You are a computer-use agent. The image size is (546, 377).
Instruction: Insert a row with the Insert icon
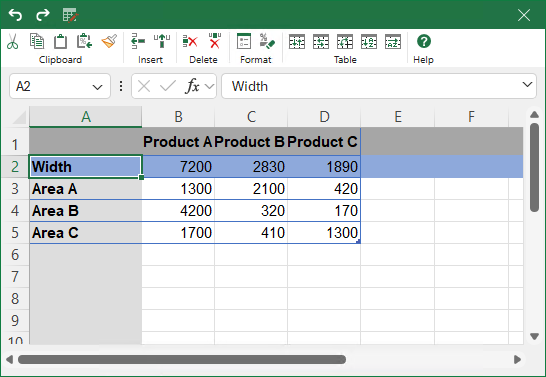point(138,41)
